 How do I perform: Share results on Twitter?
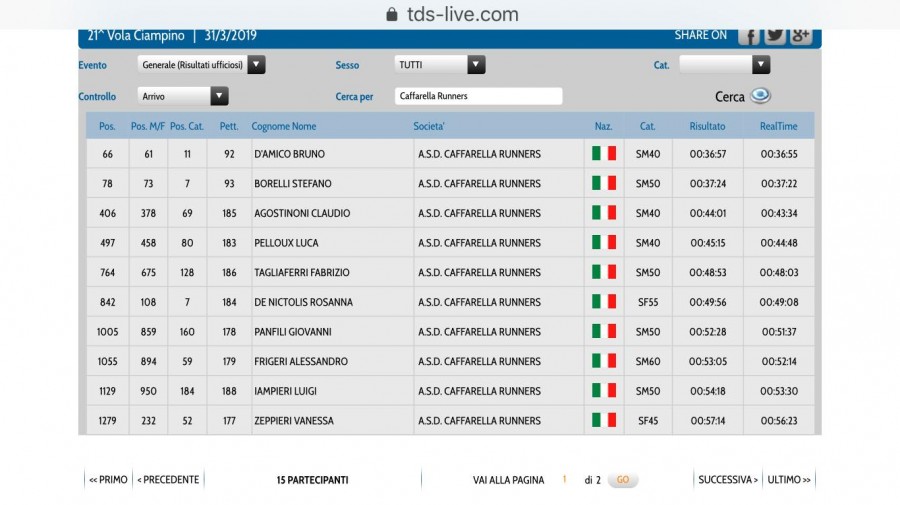pos(774,36)
